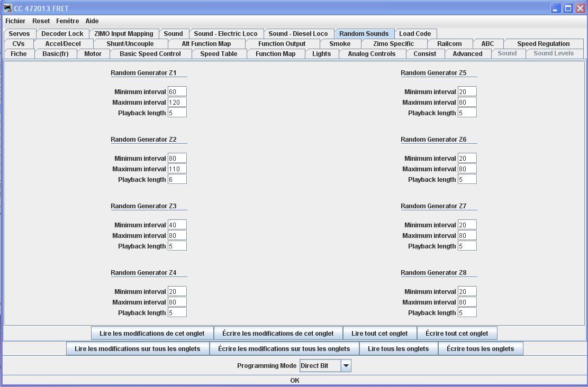Click Z7 Playback length field
This screenshot has height=387, width=588.
[x=467, y=246]
